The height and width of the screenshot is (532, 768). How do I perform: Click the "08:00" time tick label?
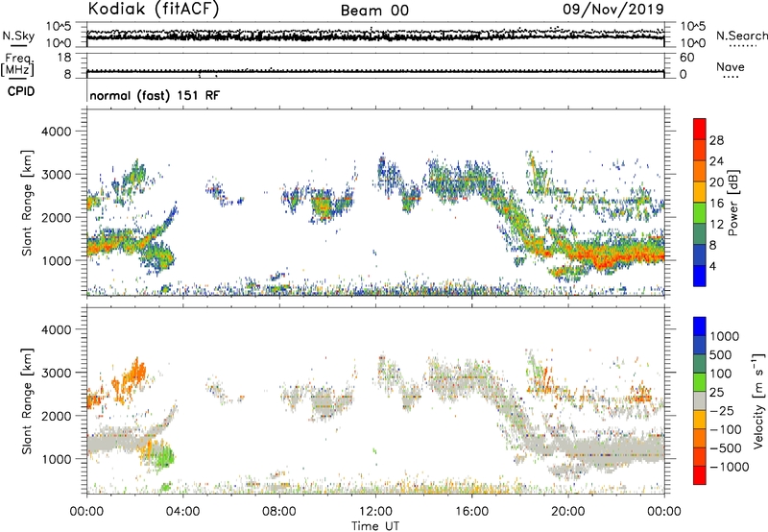pos(279,512)
